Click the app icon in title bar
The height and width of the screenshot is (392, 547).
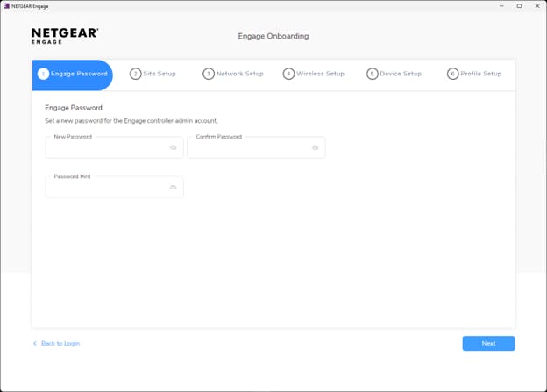[6, 5]
